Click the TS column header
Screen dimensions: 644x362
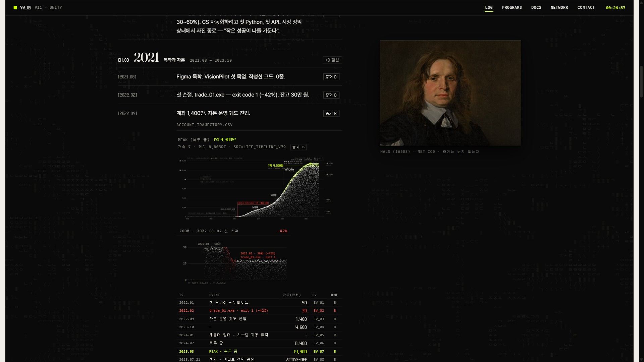[x=181, y=295]
